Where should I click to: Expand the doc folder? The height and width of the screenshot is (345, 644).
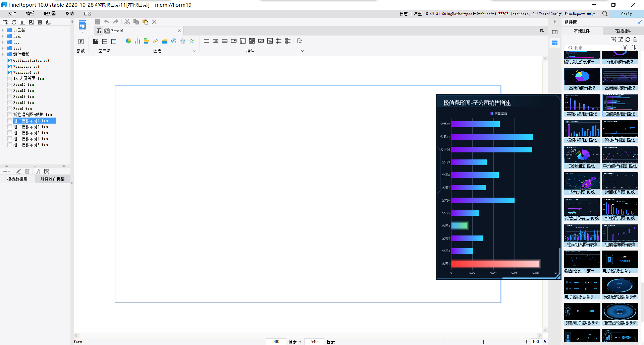(3, 42)
